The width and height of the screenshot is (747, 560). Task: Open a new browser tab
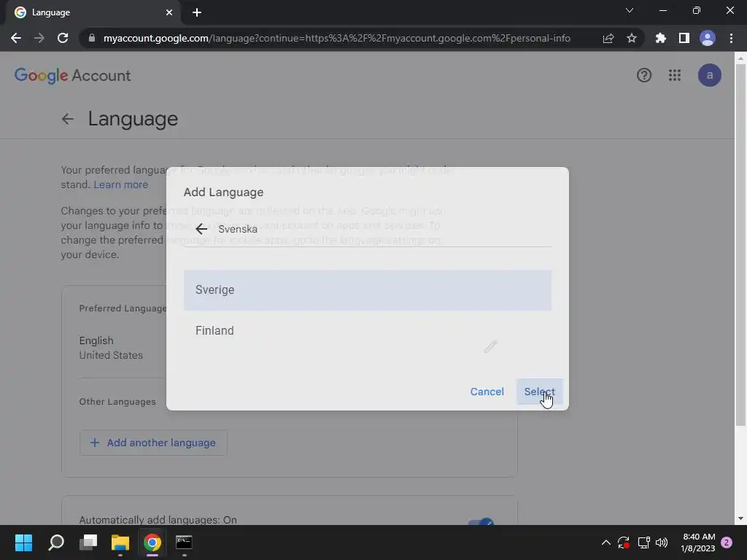[197, 12]
